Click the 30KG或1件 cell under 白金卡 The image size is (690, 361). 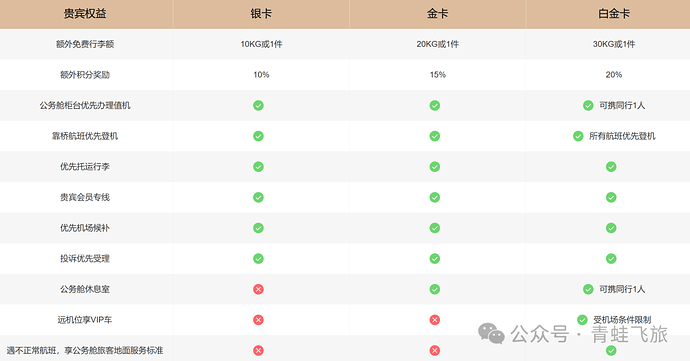(x=614, y=44)
